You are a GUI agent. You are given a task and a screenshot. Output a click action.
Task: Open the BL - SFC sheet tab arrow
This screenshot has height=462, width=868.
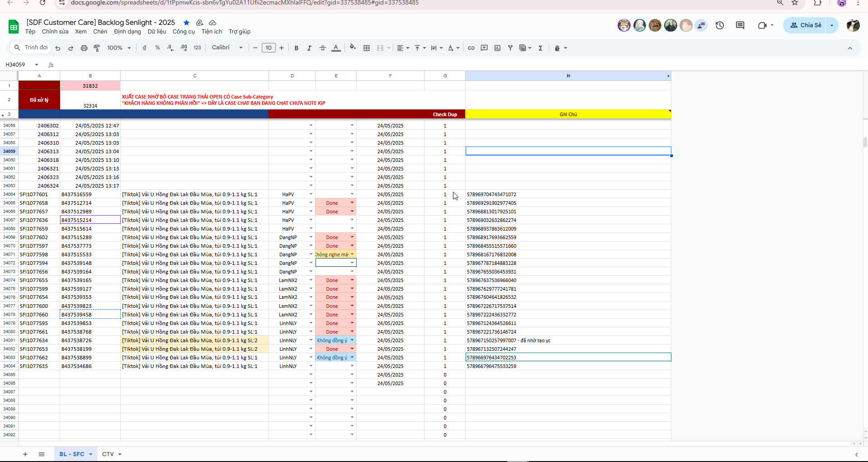click(91, 454)
